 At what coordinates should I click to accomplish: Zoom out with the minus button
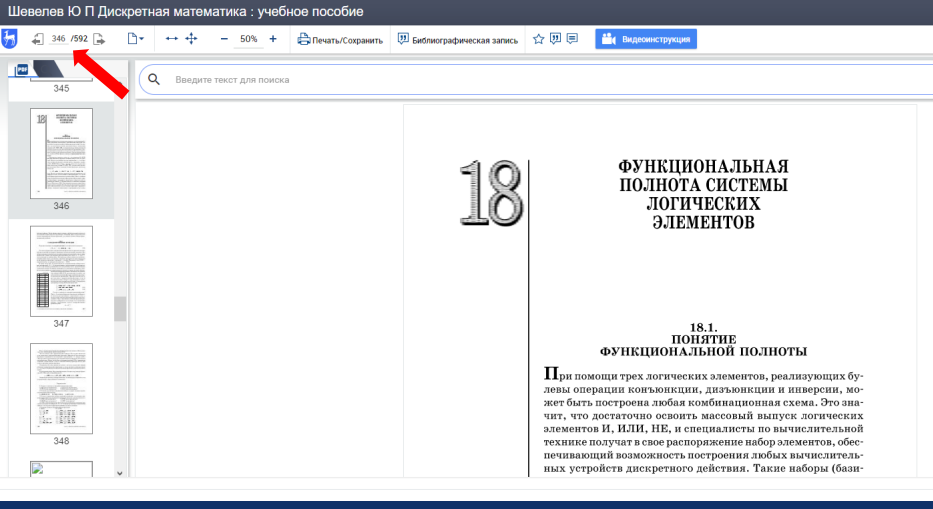pos(224,39)
